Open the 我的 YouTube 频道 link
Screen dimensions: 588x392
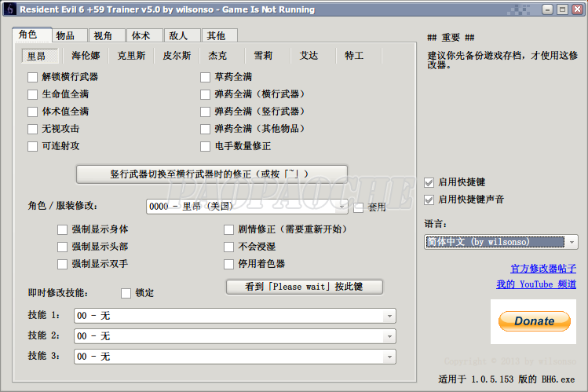pos(535,284)
